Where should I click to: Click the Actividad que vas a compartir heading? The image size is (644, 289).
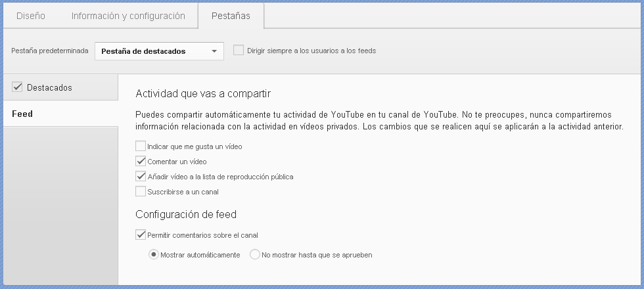pyautogui.click(x=203, y=93)
